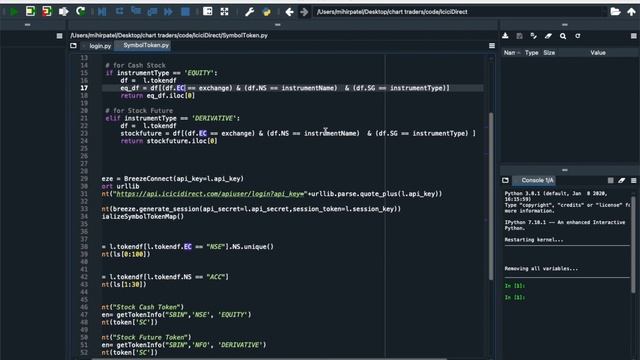Toggle fullscreen mode icon
The width and height of the screenshot is (640, 360).
[x=224, y=11]
